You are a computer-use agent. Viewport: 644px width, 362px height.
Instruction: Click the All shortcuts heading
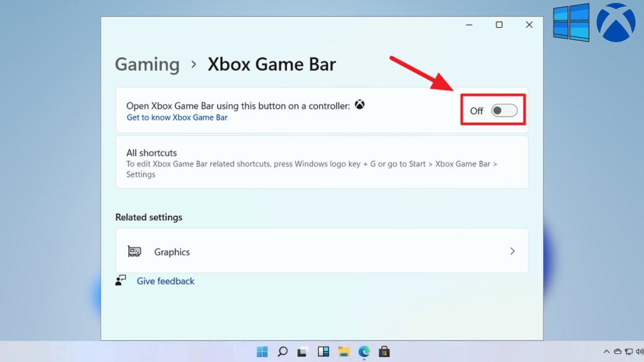coord(151,153)
